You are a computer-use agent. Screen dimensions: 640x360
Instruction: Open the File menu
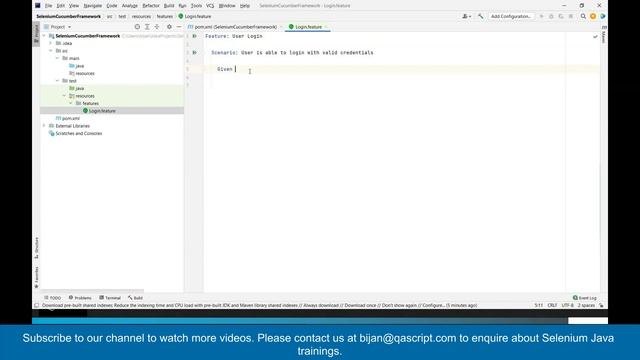pos(48,6)
